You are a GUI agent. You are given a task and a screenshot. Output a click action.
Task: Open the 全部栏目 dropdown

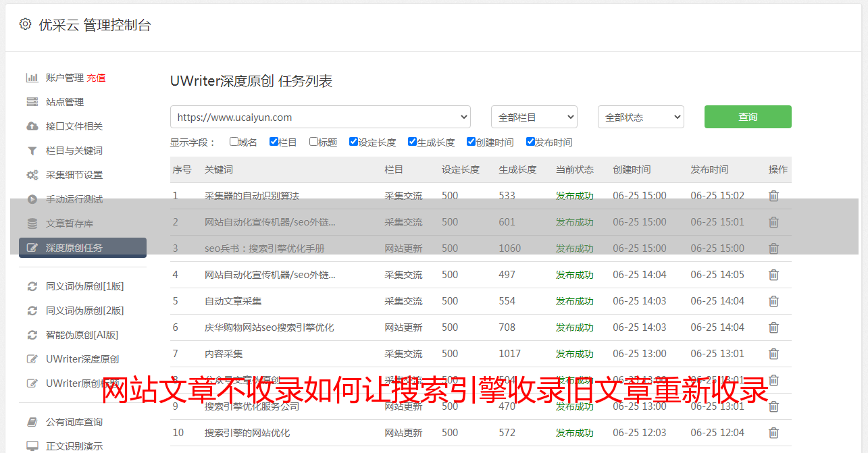tap(534, 117)
